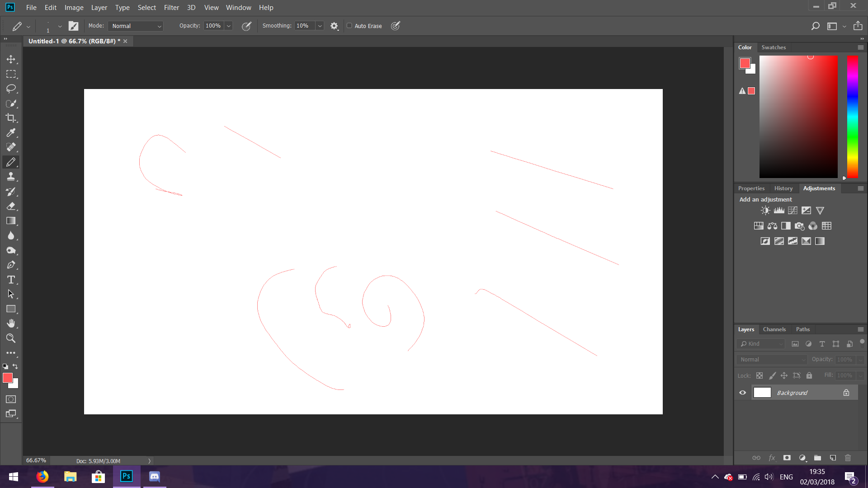Select the Move tool
The image size is (868, 488).
pyautogui.click(x=11, y=59)
